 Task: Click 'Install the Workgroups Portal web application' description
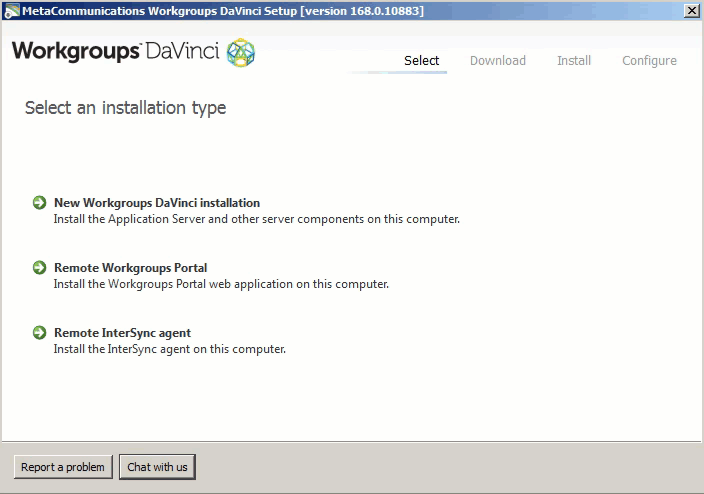[x=221, y=284]
